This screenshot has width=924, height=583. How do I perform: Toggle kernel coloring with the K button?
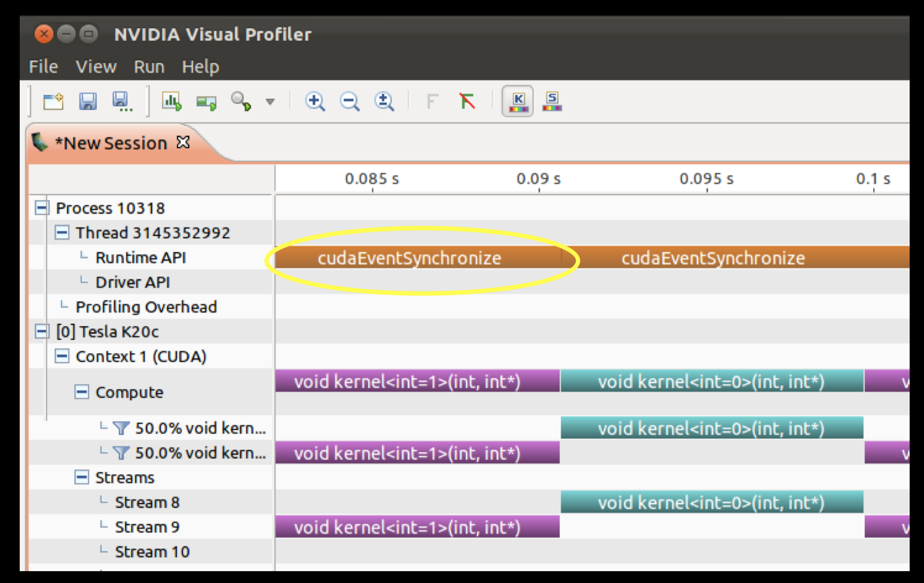(x=517, y=102)
